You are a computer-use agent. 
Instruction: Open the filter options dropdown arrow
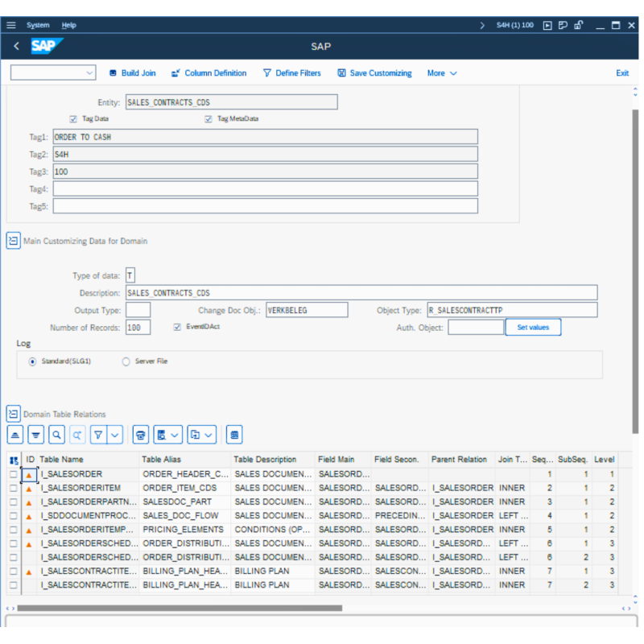click(x=116, y=435)
